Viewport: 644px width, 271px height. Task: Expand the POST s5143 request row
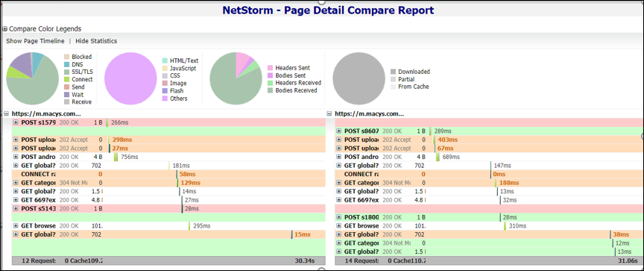16,208
